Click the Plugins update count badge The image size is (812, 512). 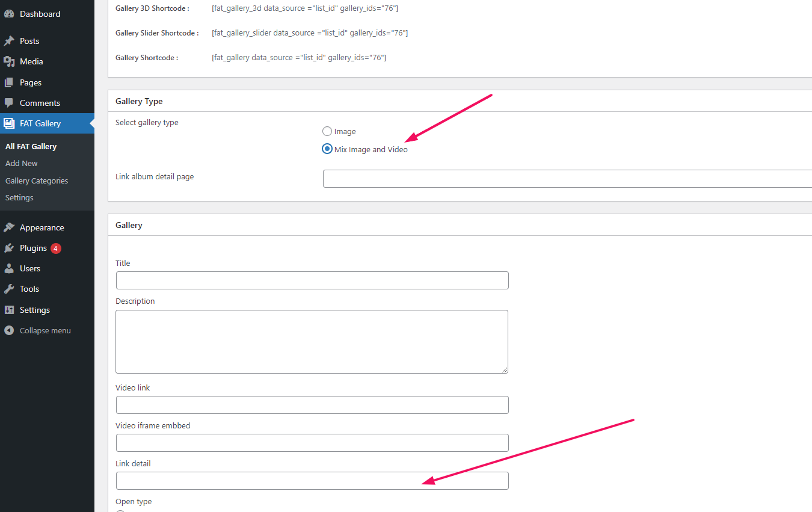point(56,248)
